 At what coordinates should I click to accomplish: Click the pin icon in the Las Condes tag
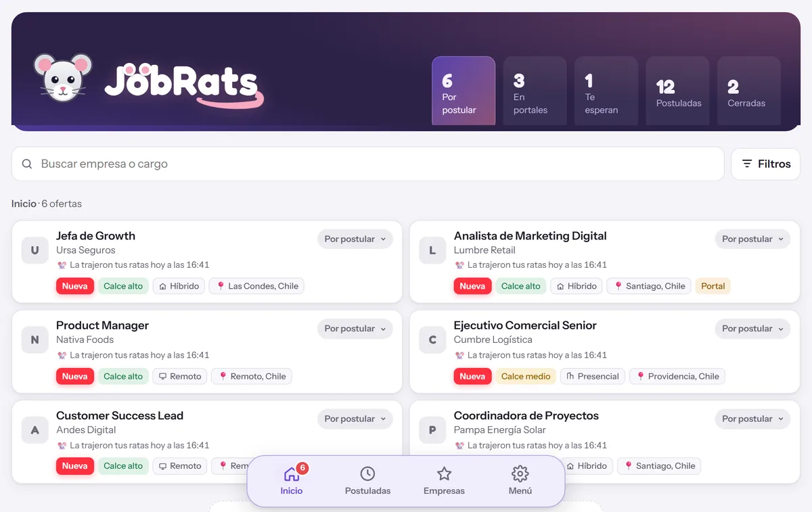point(221,286)
